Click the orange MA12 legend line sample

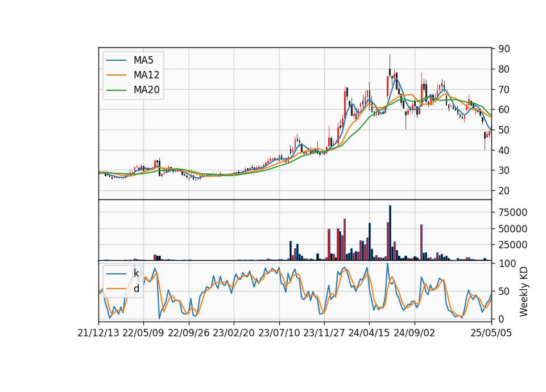(116, 75)
